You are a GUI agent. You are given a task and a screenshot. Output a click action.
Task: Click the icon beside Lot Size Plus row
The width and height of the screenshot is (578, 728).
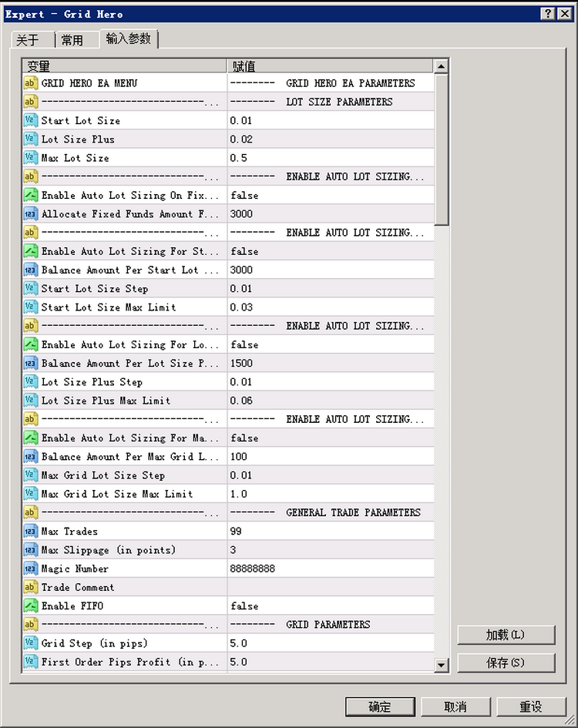30,139
